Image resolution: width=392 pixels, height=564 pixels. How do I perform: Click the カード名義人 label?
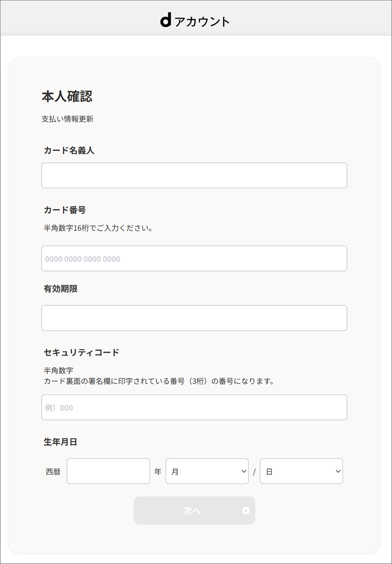(x=69, y=151)
